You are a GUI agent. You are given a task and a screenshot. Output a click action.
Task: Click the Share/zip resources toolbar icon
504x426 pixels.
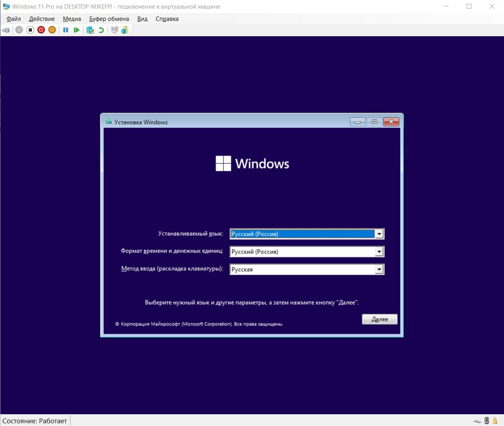tap(125, 30)
